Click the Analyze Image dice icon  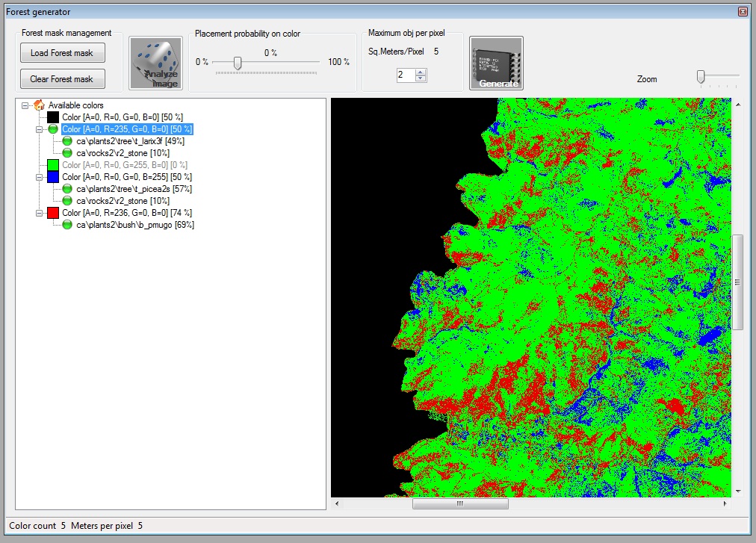(155, 63)
